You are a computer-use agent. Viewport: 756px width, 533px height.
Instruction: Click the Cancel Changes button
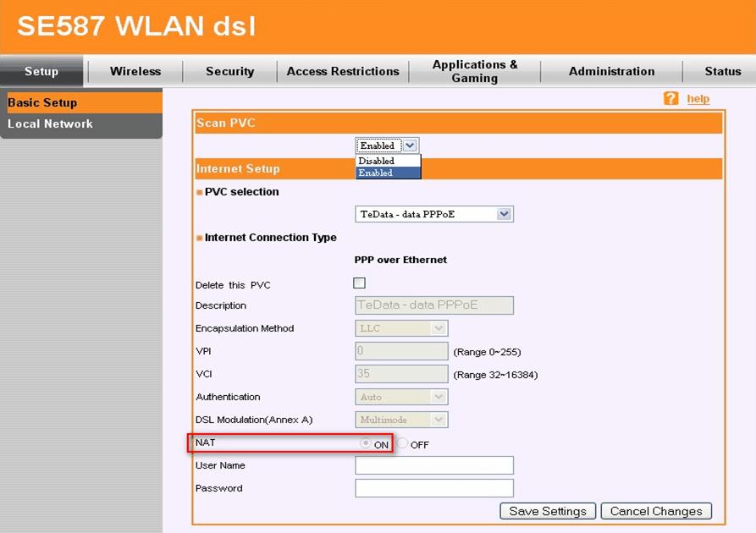click(656, 511)
